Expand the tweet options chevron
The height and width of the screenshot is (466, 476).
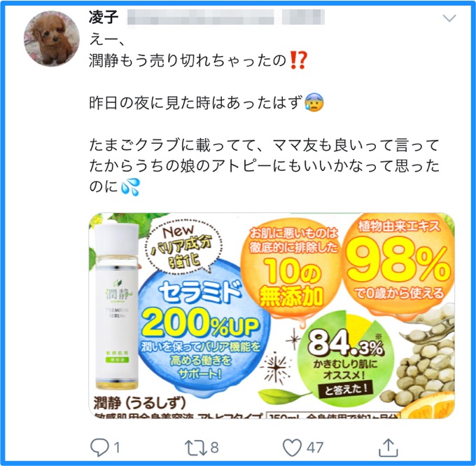coord(449,18)
